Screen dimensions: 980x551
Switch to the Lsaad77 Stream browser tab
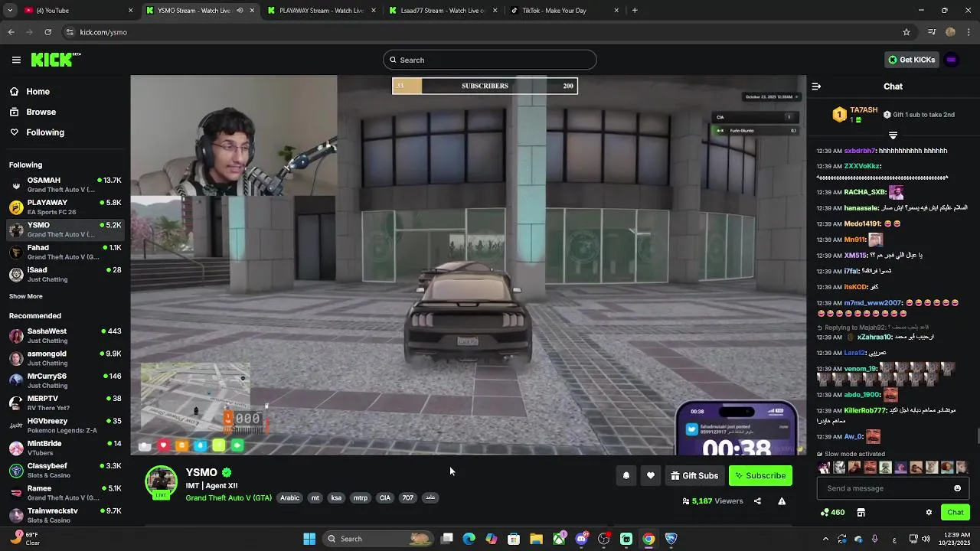[443, 11]
